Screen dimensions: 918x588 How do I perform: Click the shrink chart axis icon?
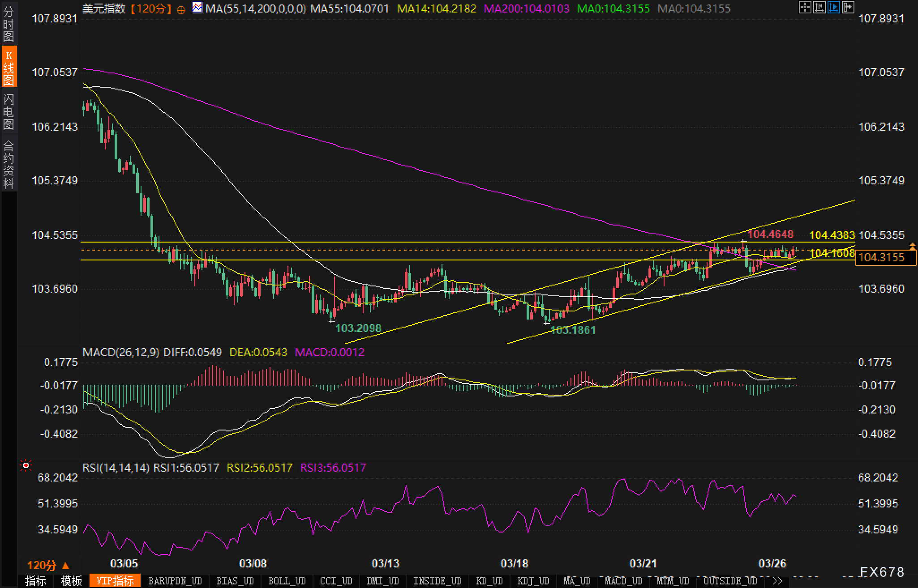[x=819, y=7]
